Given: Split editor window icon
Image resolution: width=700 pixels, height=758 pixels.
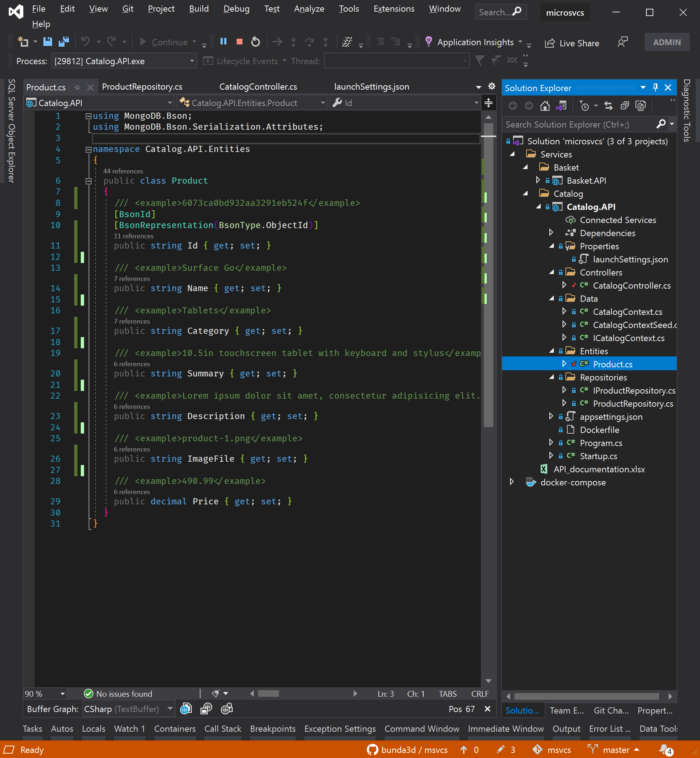Looking at the screenshot, I should pos(489,103).
